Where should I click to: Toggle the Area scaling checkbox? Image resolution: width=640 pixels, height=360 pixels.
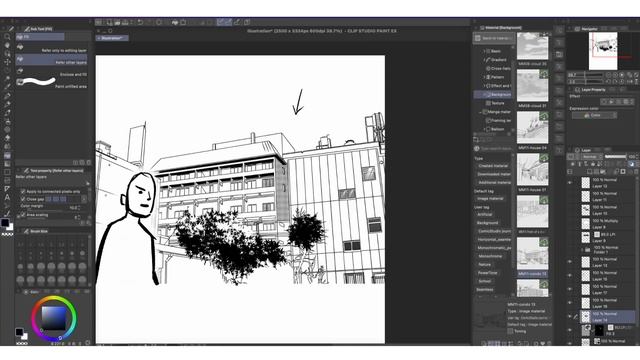[23, 215]
